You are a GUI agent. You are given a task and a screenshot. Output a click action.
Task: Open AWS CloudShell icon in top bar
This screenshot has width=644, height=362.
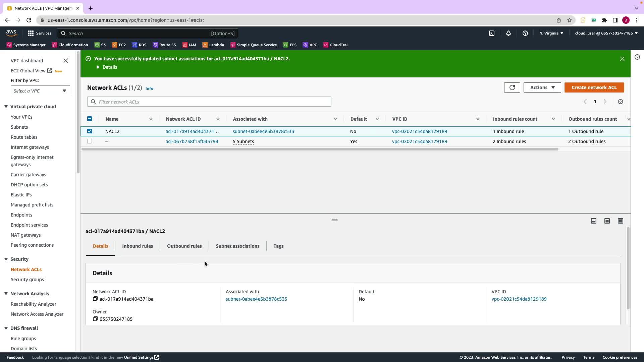point(491,33)
